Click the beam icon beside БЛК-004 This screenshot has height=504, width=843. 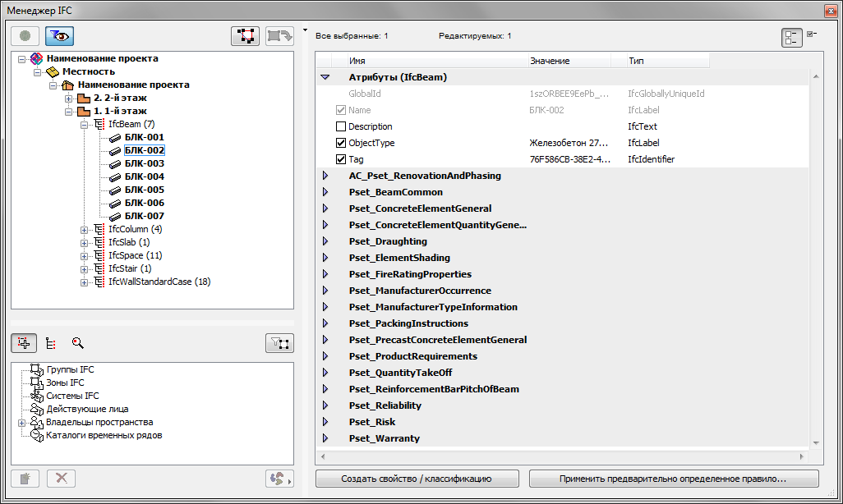pyautogui.click(x=115, y=176)
